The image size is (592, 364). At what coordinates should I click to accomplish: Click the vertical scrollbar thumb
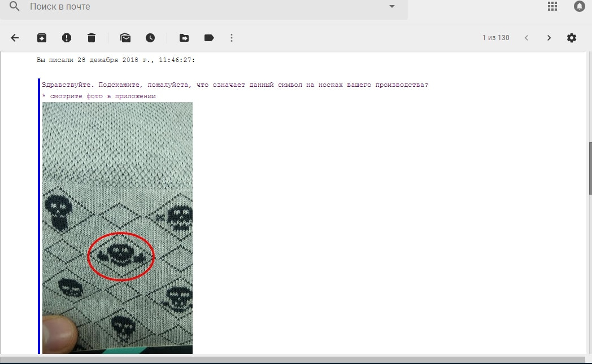click(x=590, y=169)
